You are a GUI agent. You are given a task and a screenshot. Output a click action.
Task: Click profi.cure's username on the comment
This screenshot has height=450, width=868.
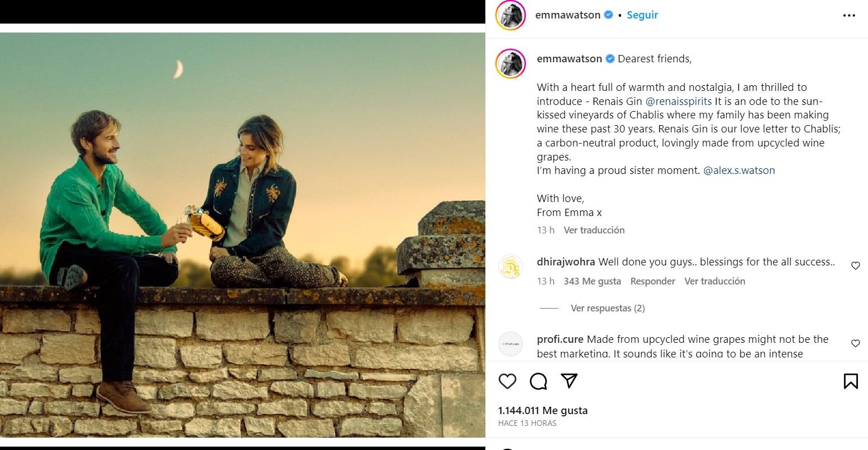pos(560,339)
